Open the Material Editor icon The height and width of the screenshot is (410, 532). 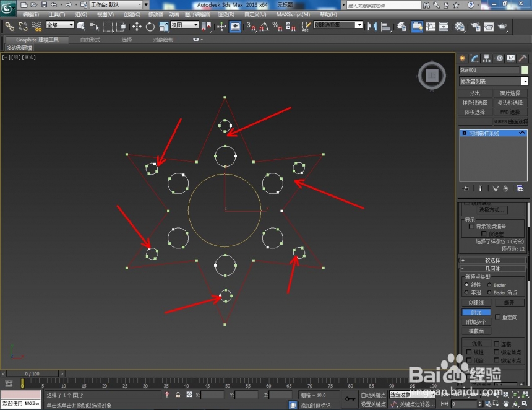coord(460,27)
